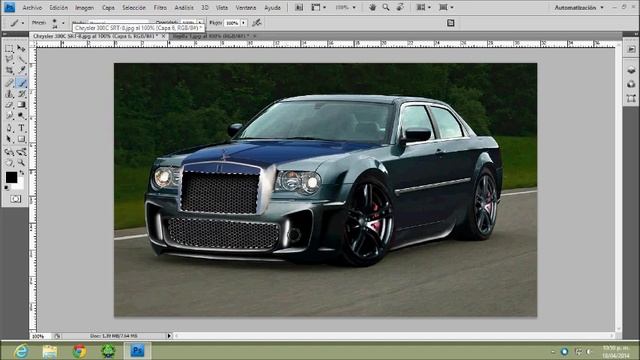Open the Imagen menu

click(x=84, y=7)
